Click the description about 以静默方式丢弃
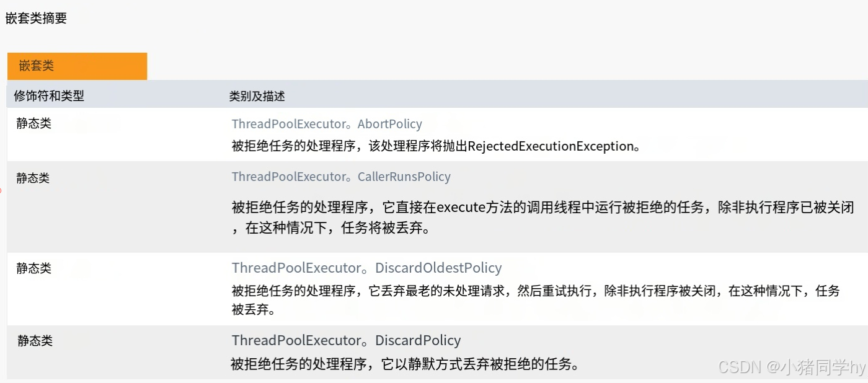Screen dimensions: 868x383 coord(405,364)
